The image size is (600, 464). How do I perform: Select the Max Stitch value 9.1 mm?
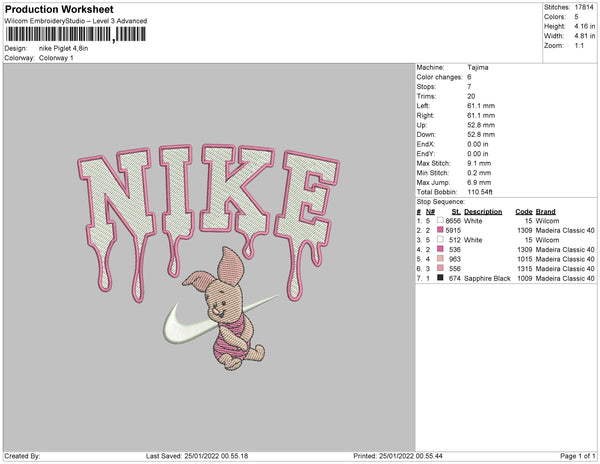coord(479,163)
